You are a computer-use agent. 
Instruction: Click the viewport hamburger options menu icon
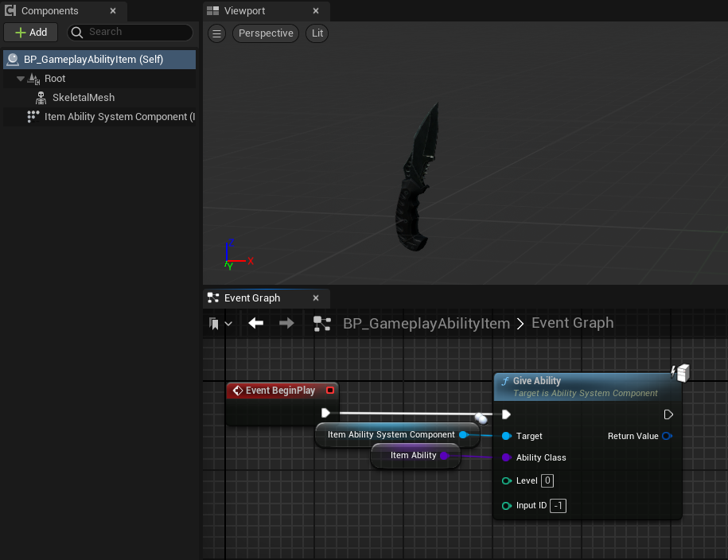(x=216, y=33)
